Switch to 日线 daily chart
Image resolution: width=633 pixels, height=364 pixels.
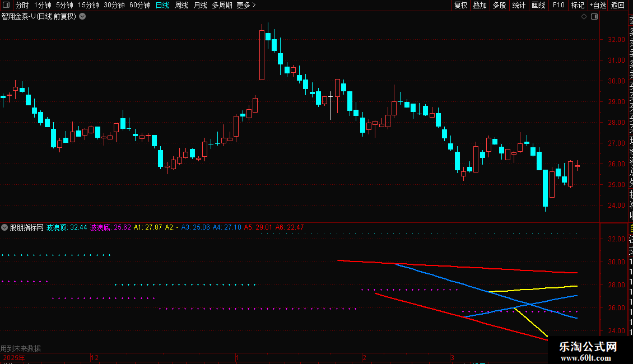tap(162, 5)
